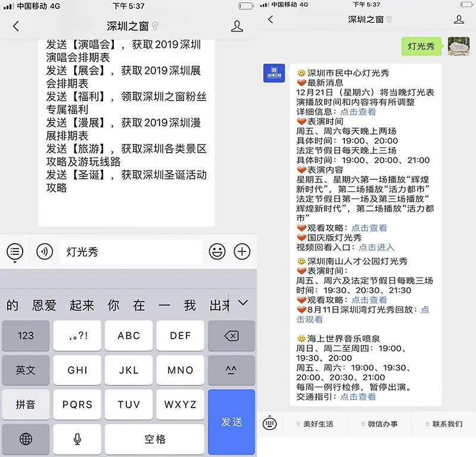Click the 点击进入 video replay link
The image size is (476, 457).
pyautogui.click(x=377, y=247)
